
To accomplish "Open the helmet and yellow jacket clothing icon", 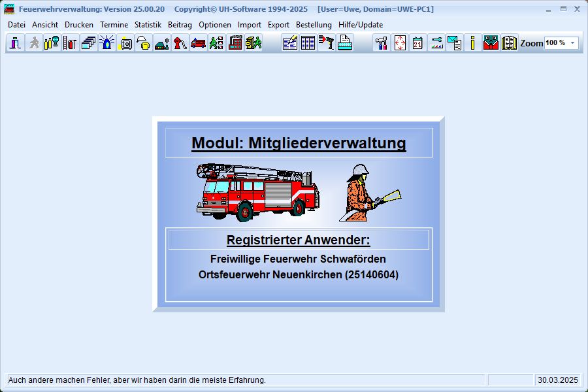I will [144, 42].
